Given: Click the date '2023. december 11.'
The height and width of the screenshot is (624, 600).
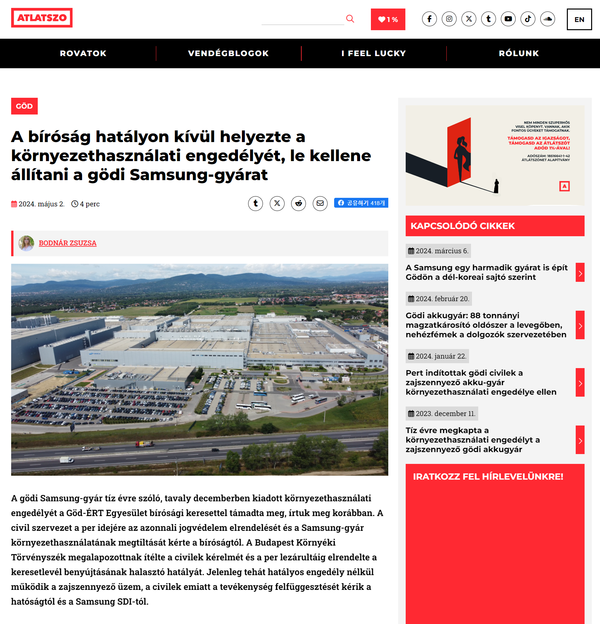Looking at the screenshot, I should pos(442,413).
